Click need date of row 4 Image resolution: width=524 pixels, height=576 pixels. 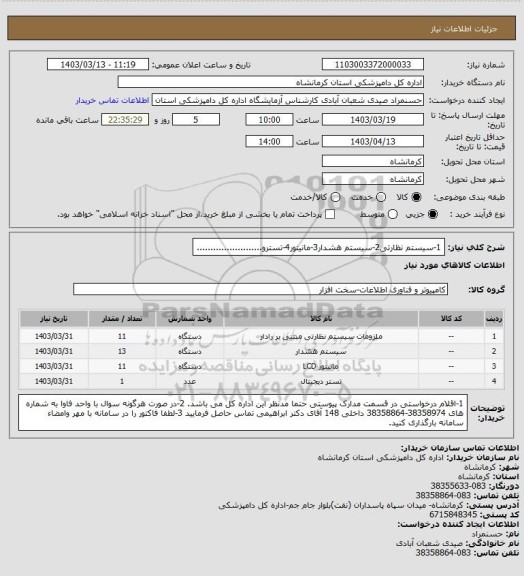[54, 382]
